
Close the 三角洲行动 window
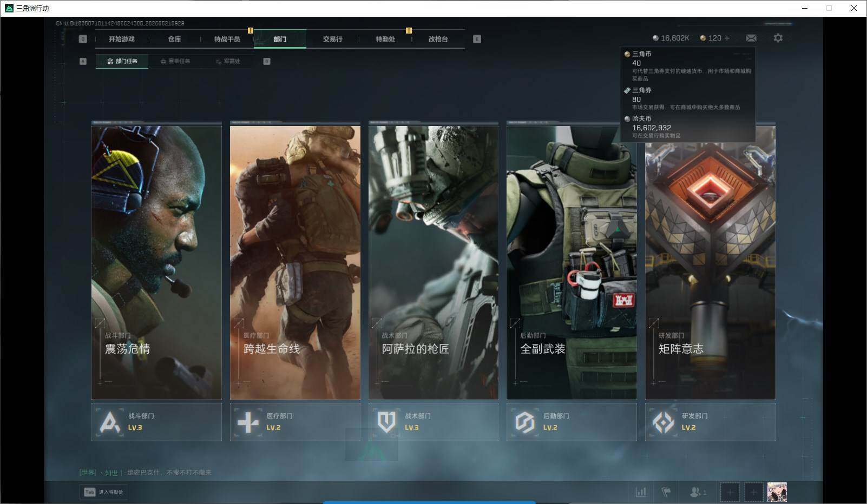point(854,8)
